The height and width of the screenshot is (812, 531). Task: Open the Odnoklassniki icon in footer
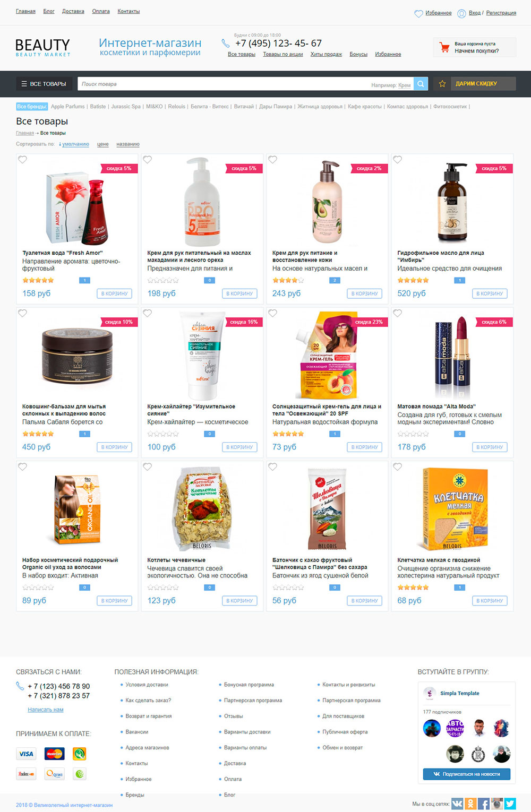coord(470,804)
